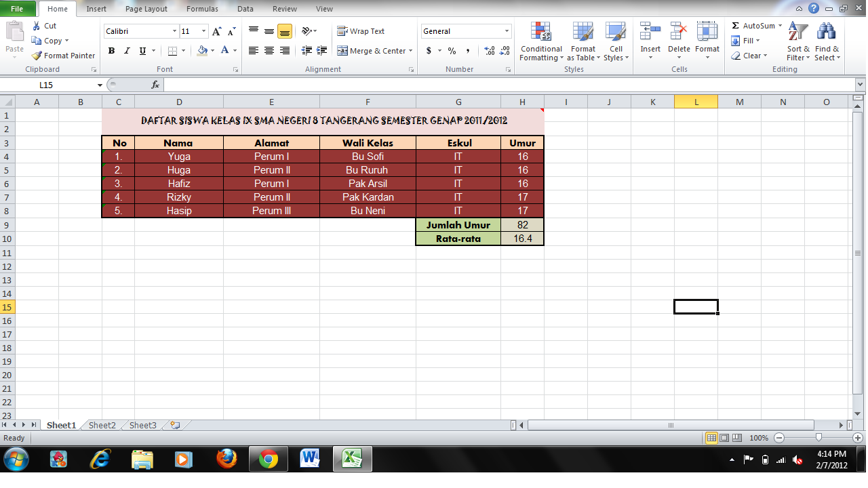Image resolution: width=868 pixels, height=488 pixels.
Task: Apply italic formatting
Action: pos(126,52)
